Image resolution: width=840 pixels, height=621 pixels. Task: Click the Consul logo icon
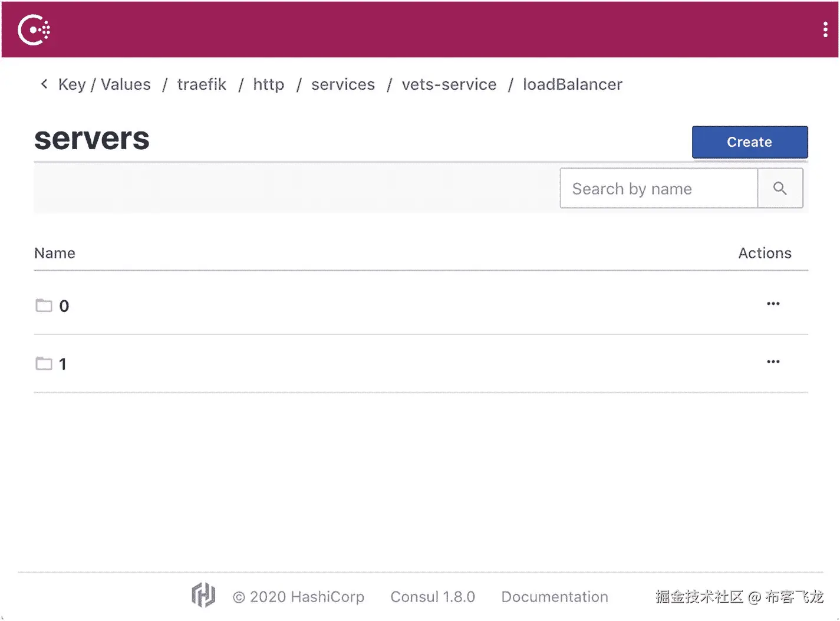34,29
